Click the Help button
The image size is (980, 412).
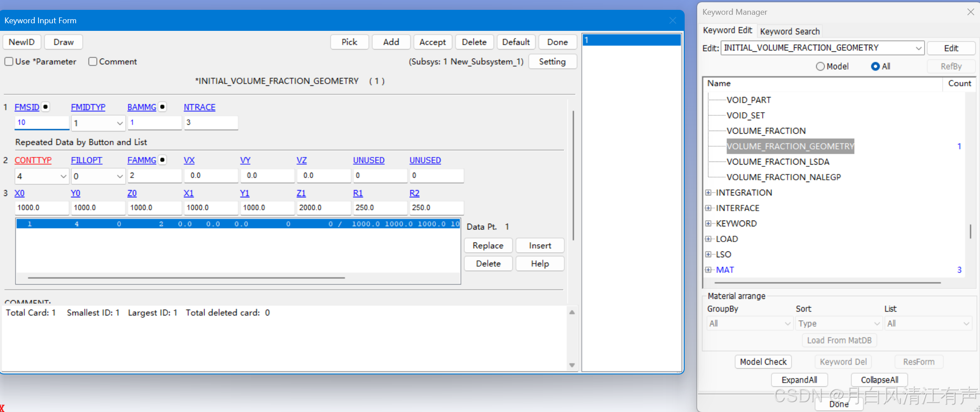(540, 263)
